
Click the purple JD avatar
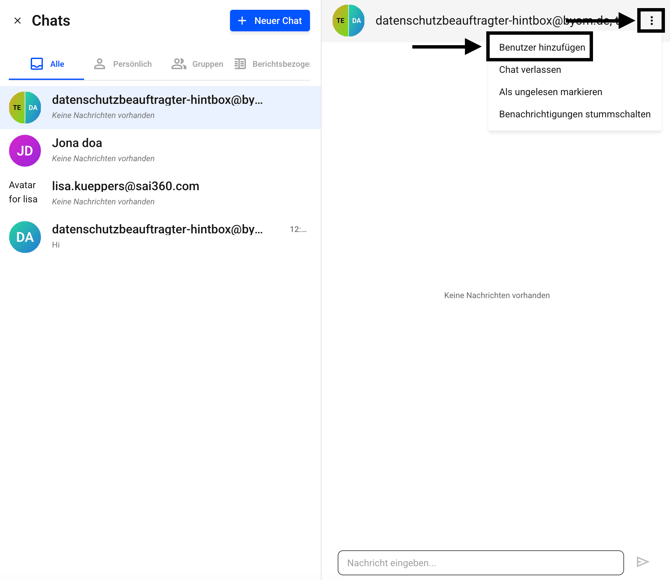(25, 151)
